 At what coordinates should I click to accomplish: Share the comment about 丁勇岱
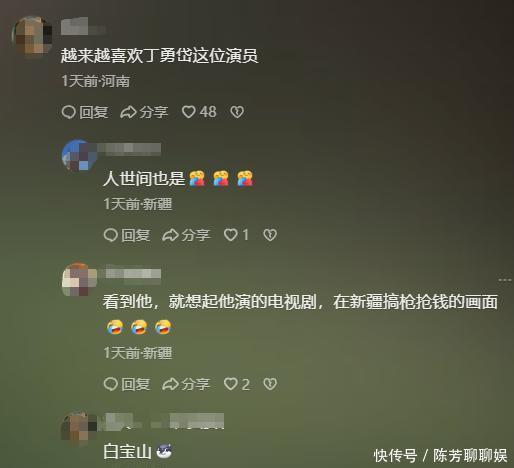point(144,112)
